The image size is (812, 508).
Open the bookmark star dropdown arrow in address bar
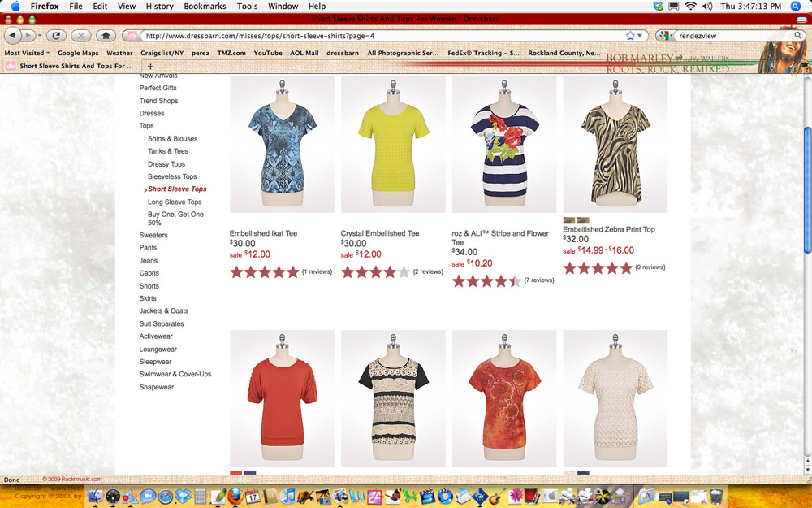click(x=640, y=36)
